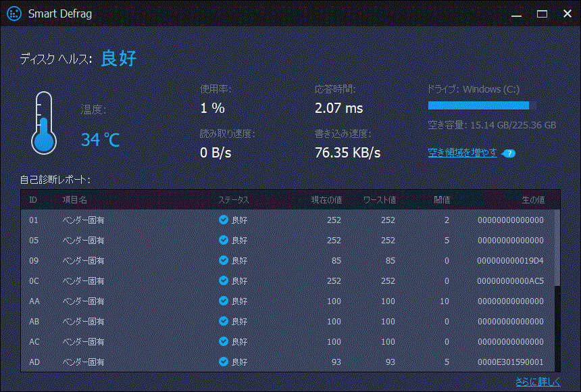581x392 pixels.
Task: Click the threshold value 10 in row AA
Action: click(445, 301)
